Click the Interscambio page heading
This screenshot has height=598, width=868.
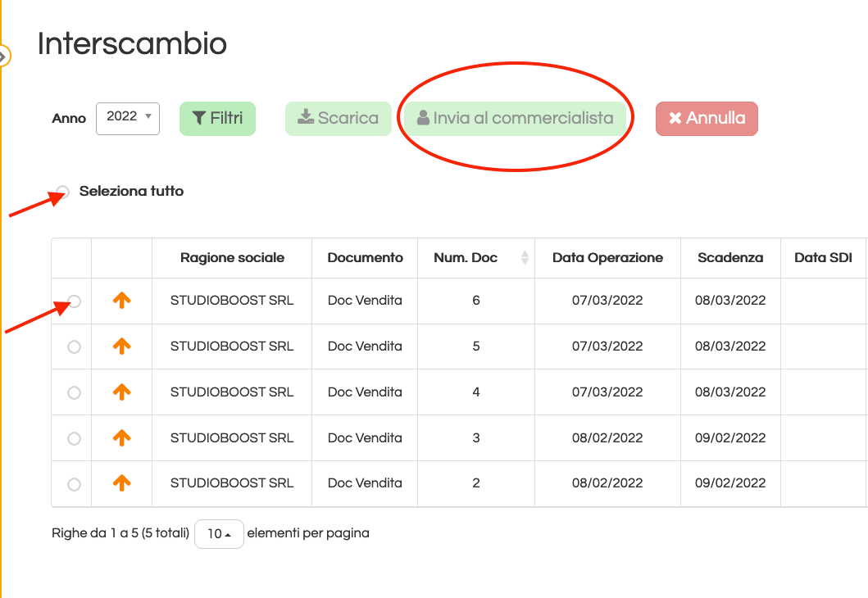pyautogui.click(x=132, y=43)
